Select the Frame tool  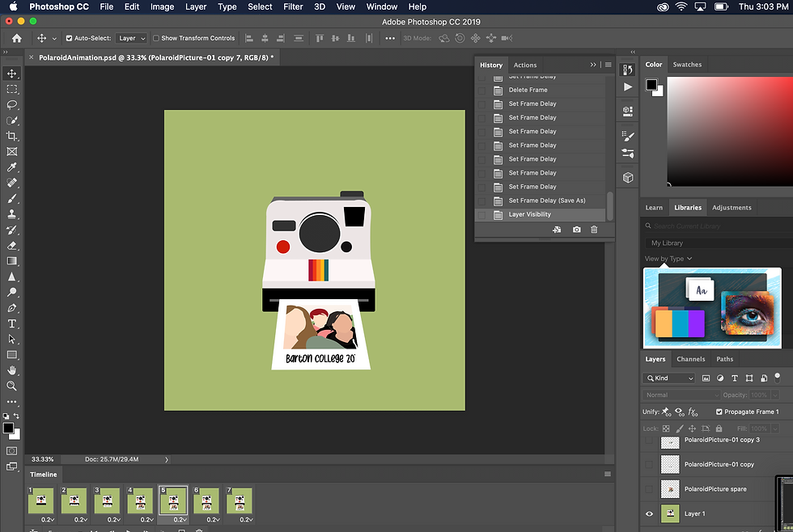tap(11, 151)
